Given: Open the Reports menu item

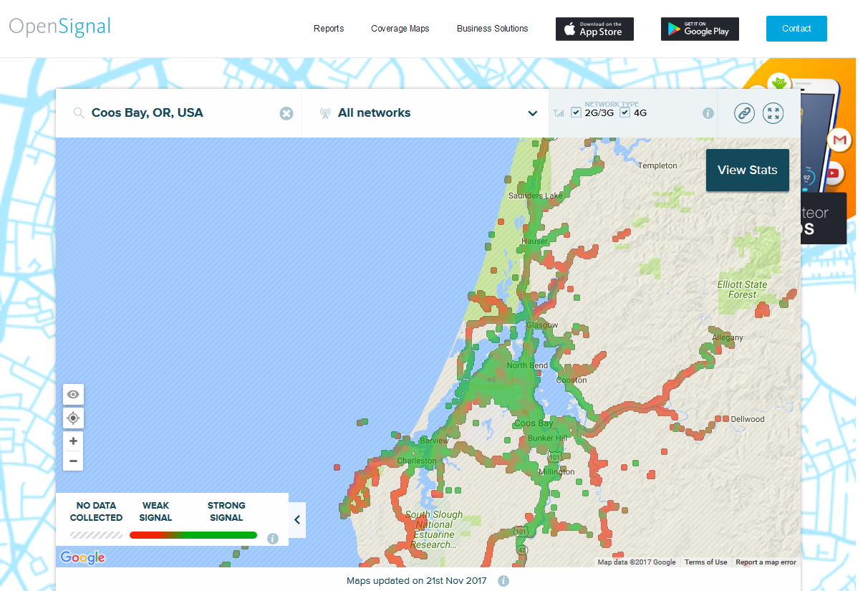Looking at the screenshot, I should click(329, 29).
